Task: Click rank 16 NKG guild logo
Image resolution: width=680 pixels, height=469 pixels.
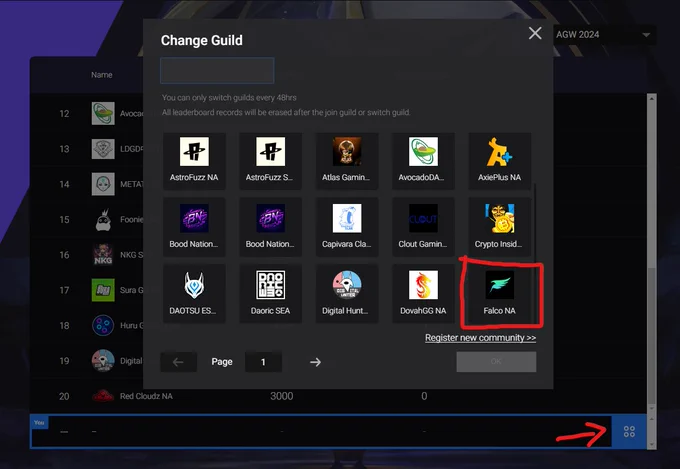Action: [x=103, y=255]
